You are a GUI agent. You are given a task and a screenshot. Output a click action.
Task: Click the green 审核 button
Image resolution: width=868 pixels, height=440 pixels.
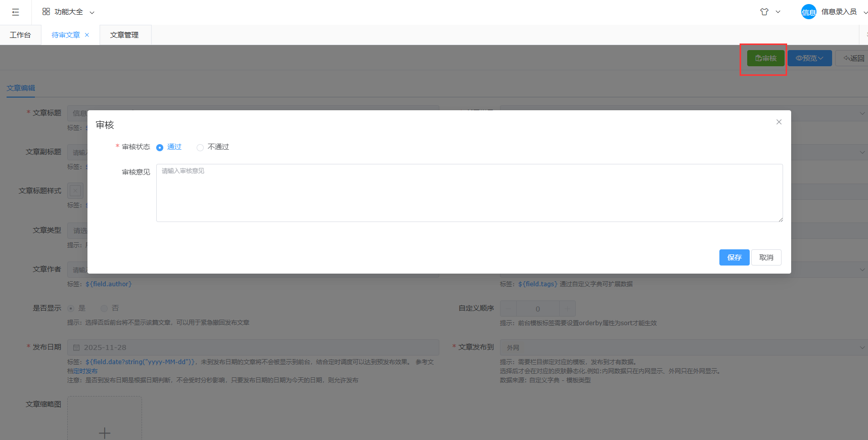[x=765, y=58]
